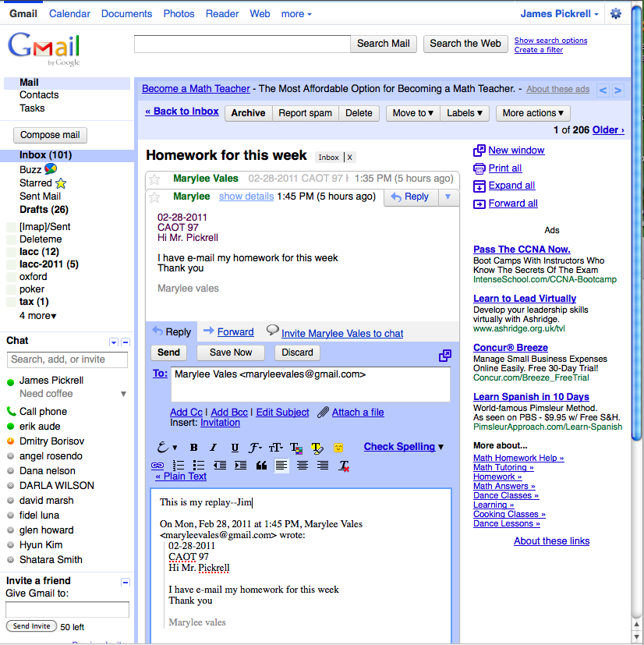The image size is (644, 645).
Task: Open the reply options arrow next to Reply
Action: [448, 197]
